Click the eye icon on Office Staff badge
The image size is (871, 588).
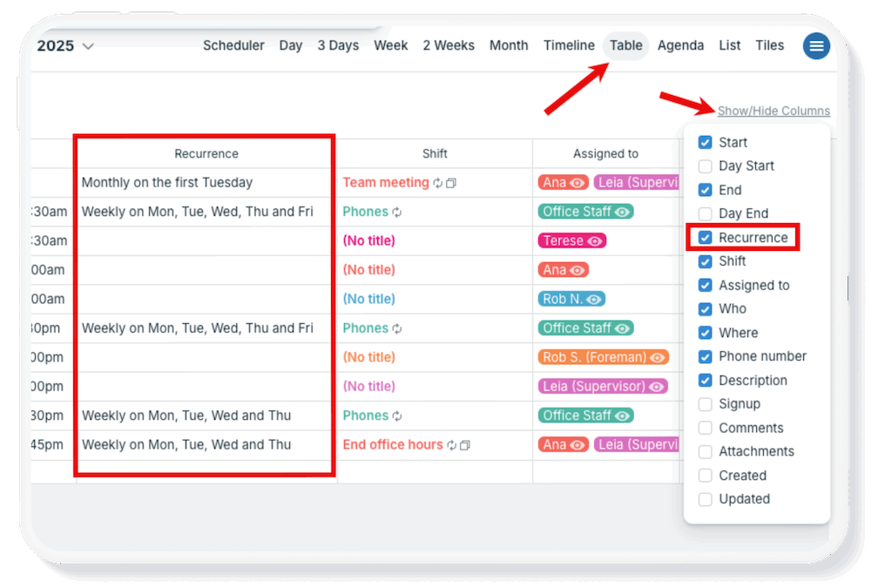(x=622, y=211)
